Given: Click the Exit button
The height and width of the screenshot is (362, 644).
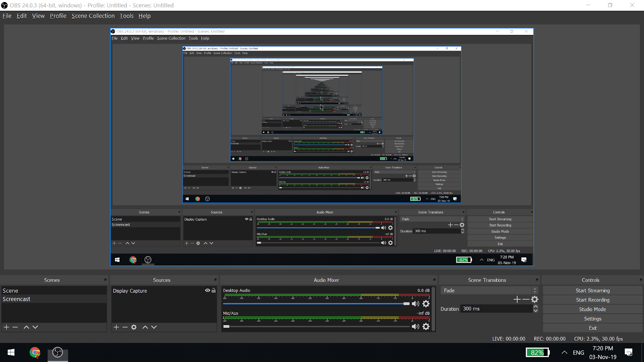Looking at the screenshot, I should tap(592, 328).
